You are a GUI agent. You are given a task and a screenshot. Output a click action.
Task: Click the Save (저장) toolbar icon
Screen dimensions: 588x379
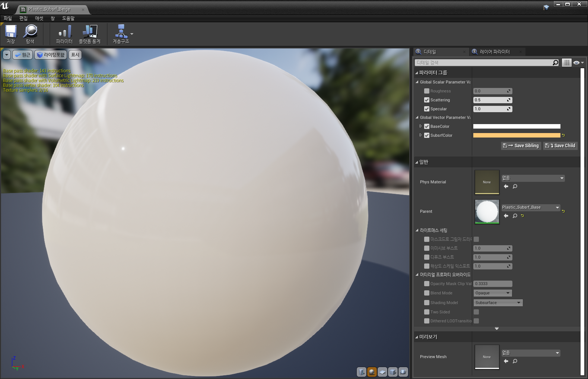click(x=11, y=34)
